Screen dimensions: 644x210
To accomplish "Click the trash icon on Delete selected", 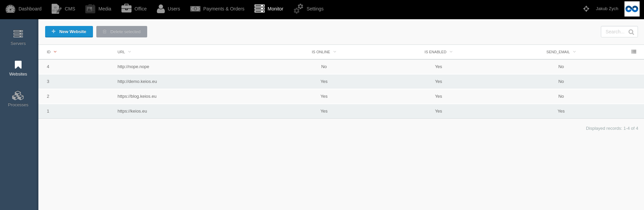I will pos(105,32).
